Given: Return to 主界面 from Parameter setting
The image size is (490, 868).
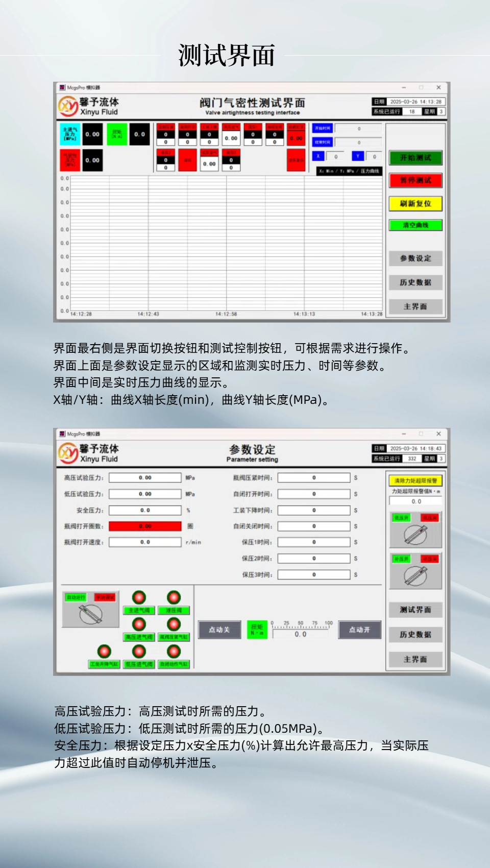Looking at the screenshot, I should 415,659.
